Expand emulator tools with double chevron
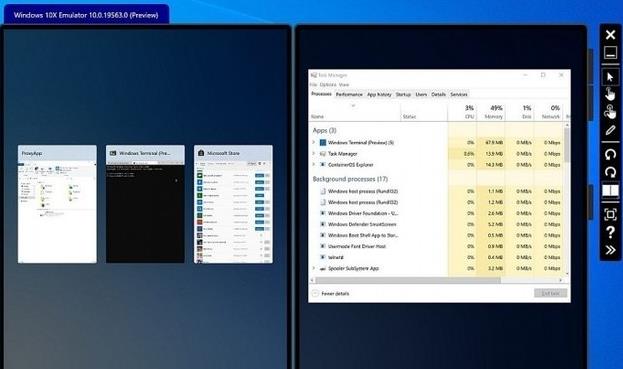This screenshot has height=369, width=623. click(x=610, y=249)
